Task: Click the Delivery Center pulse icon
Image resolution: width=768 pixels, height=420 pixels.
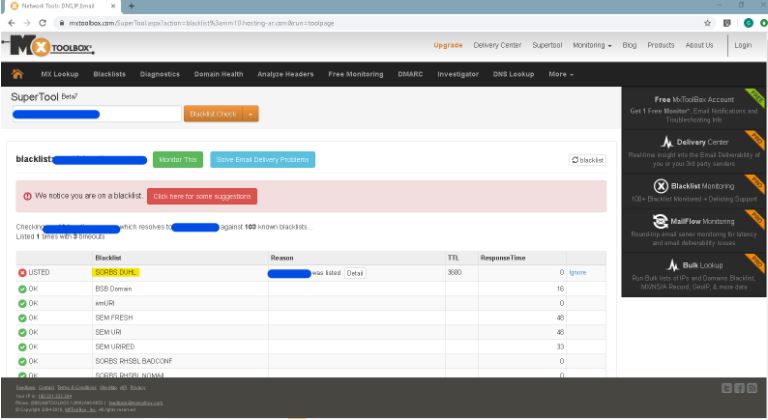Action: (667, 142)
